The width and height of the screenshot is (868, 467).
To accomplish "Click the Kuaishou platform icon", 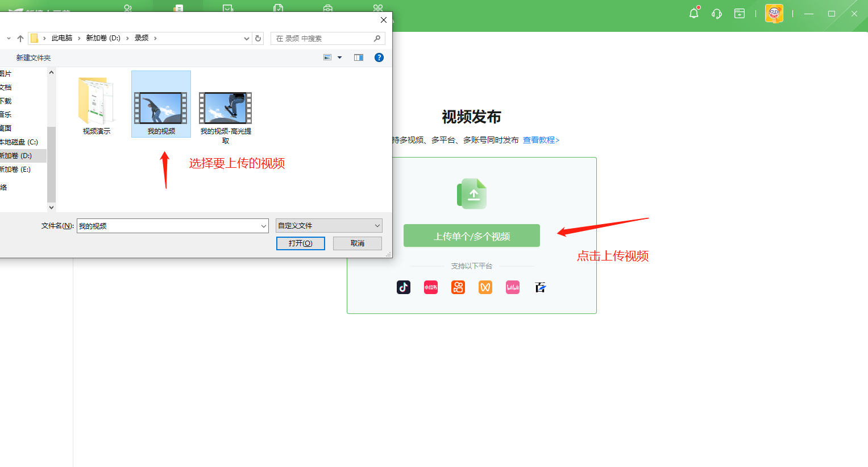I will pyautogui.click(x=458, y=287).
